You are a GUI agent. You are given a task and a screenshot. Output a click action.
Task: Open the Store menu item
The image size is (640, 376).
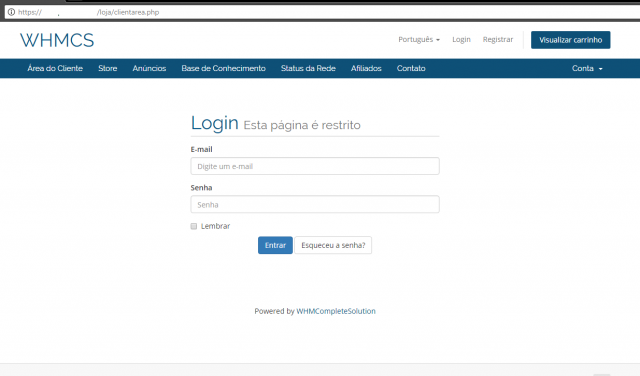click(x=108, y=68)
